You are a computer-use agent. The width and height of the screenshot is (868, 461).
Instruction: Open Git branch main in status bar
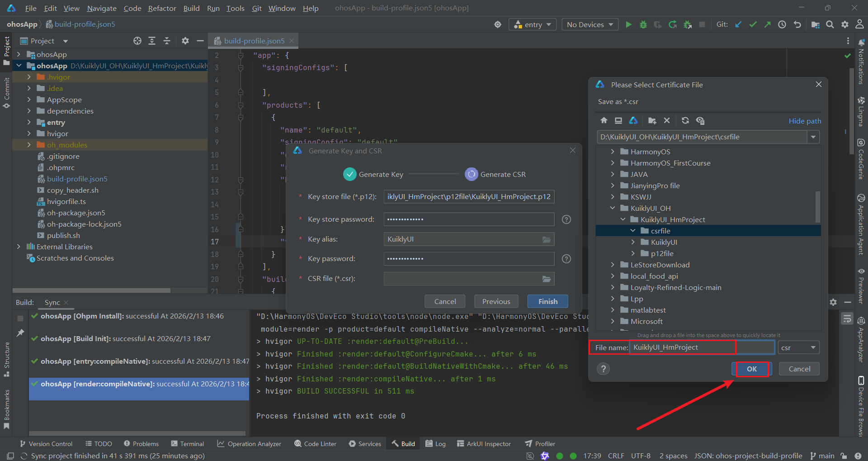click(x=822, y=456)
